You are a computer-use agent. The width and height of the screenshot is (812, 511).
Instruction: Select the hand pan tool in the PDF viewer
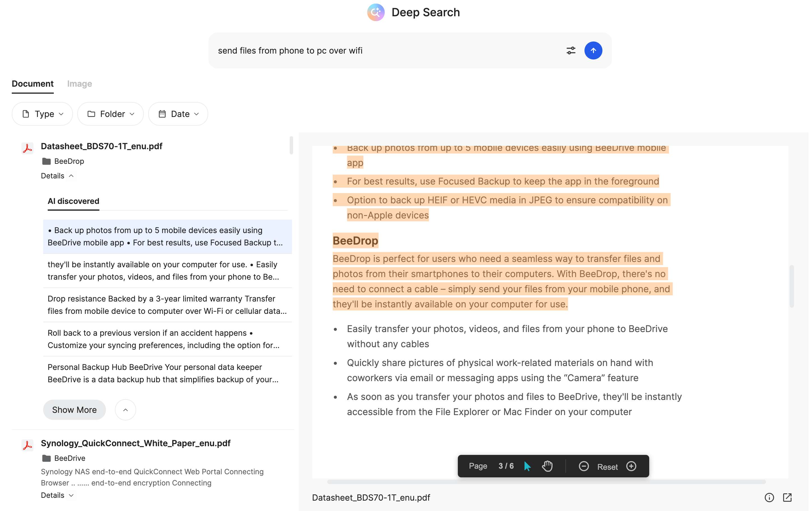[x=547, y=466]
